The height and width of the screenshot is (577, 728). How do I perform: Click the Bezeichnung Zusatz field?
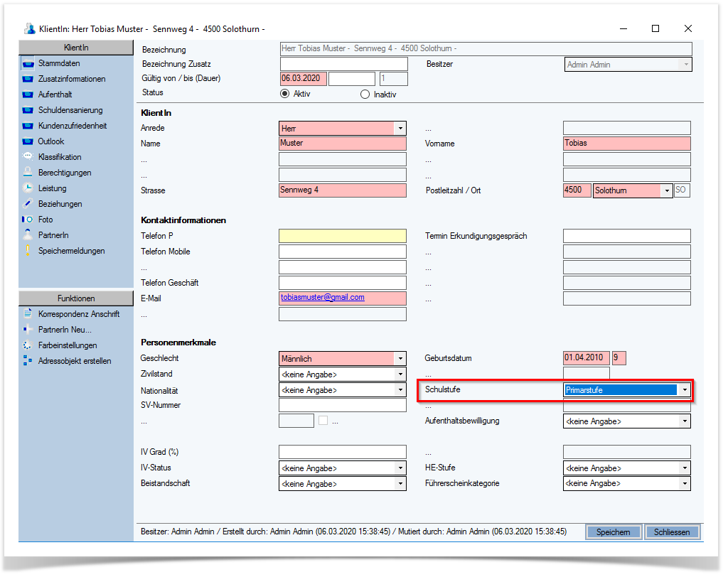point(344,64)
